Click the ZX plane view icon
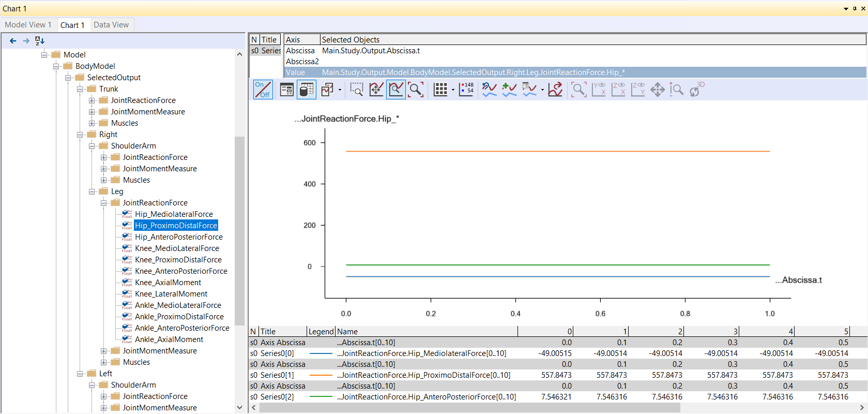The width and height of the screenshot is (868, 414). pos(618,90)
